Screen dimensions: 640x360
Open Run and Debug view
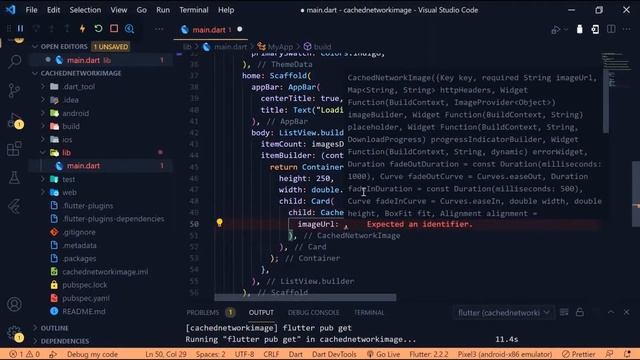14,121
